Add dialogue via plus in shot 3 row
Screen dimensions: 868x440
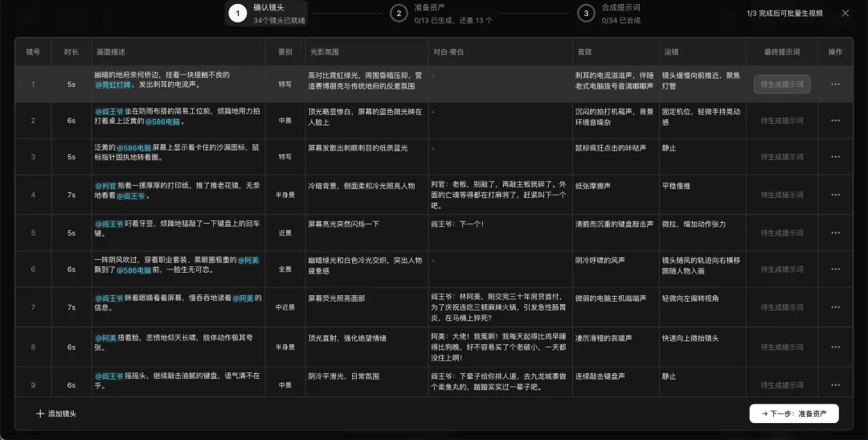(435, 149)
